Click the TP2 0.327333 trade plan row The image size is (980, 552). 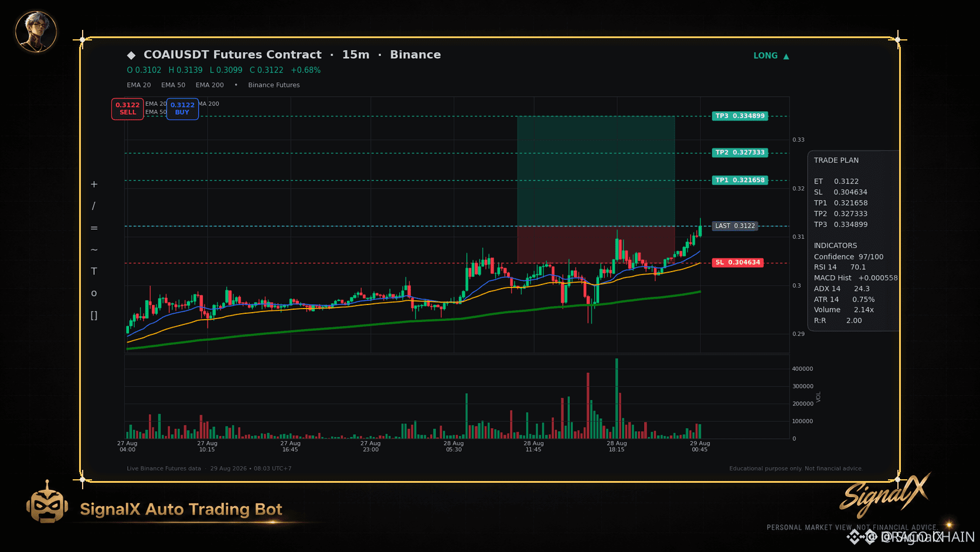point(841,214)
